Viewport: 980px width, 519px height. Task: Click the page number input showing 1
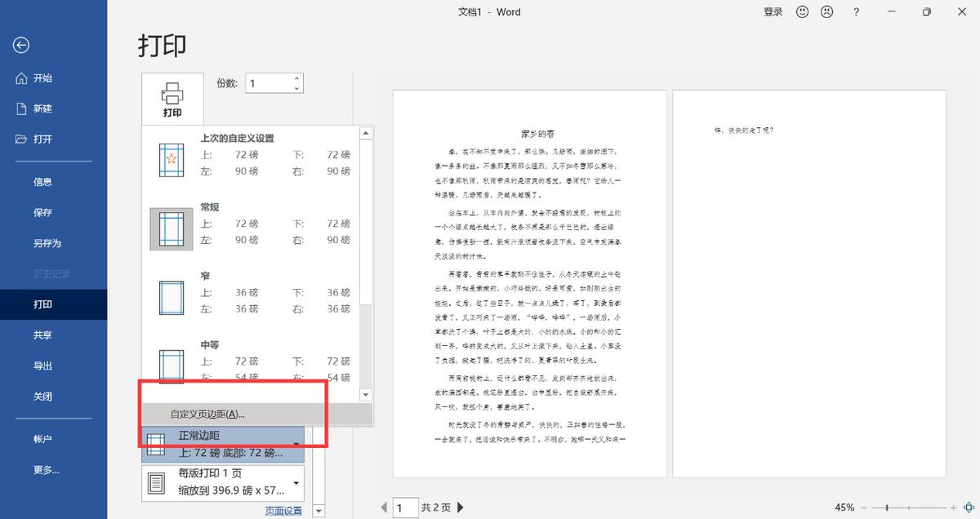406,508
